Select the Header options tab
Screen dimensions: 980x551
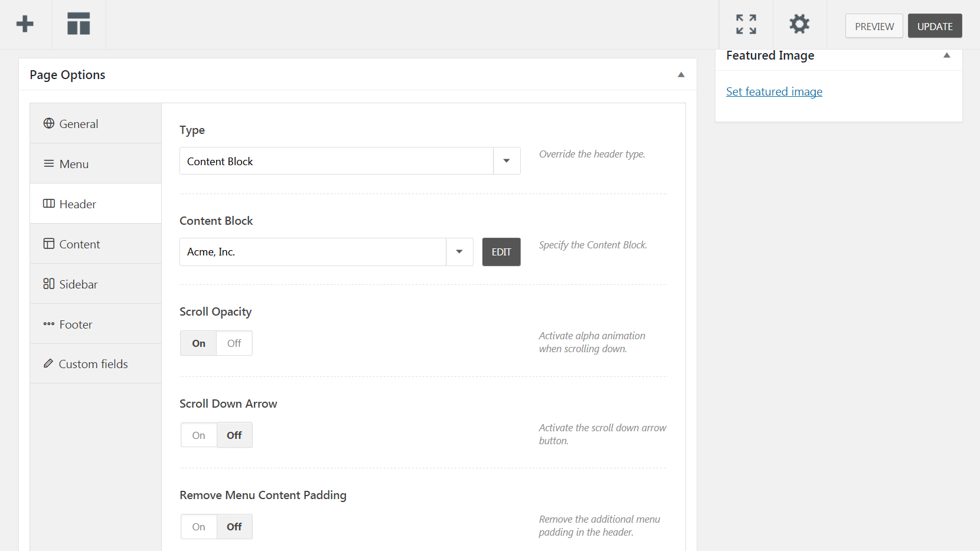pos(96,204)
